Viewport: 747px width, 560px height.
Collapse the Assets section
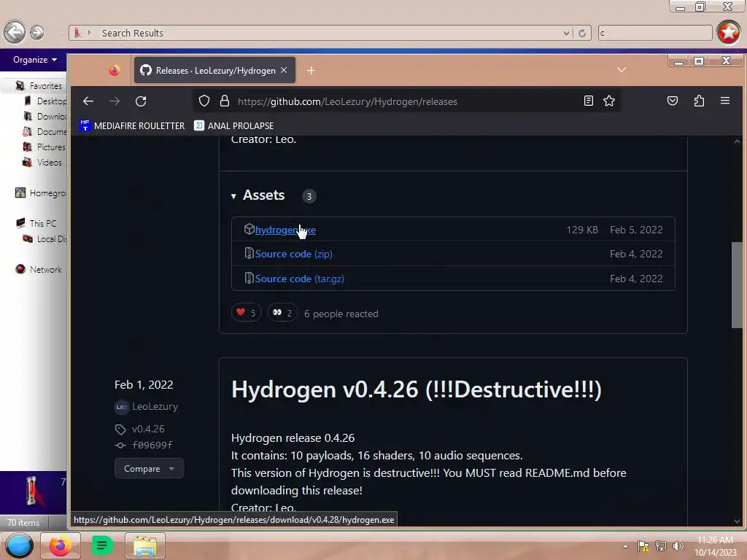tap(258, 195)
